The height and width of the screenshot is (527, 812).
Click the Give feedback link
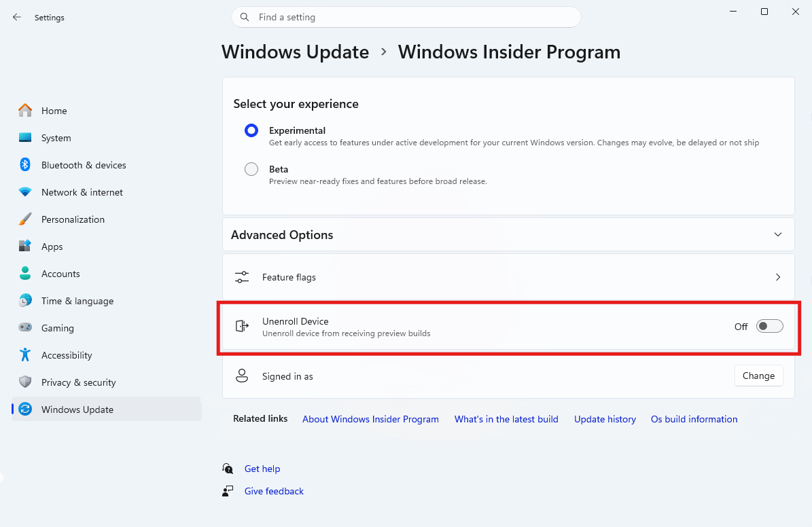274,491
